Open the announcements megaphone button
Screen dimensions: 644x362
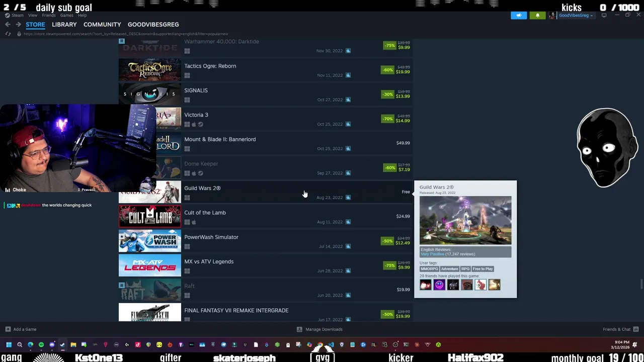(x=519, y=16)
